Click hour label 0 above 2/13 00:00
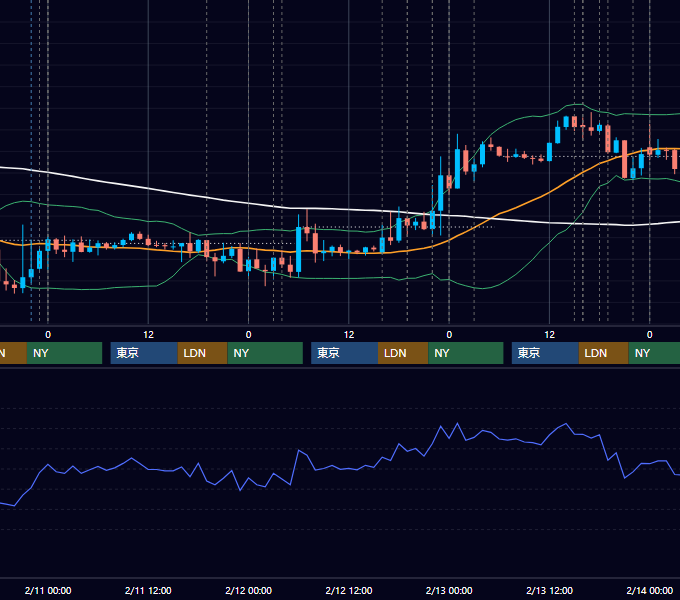The width and height of the screenshot is (680, 600). click(449, 335)
